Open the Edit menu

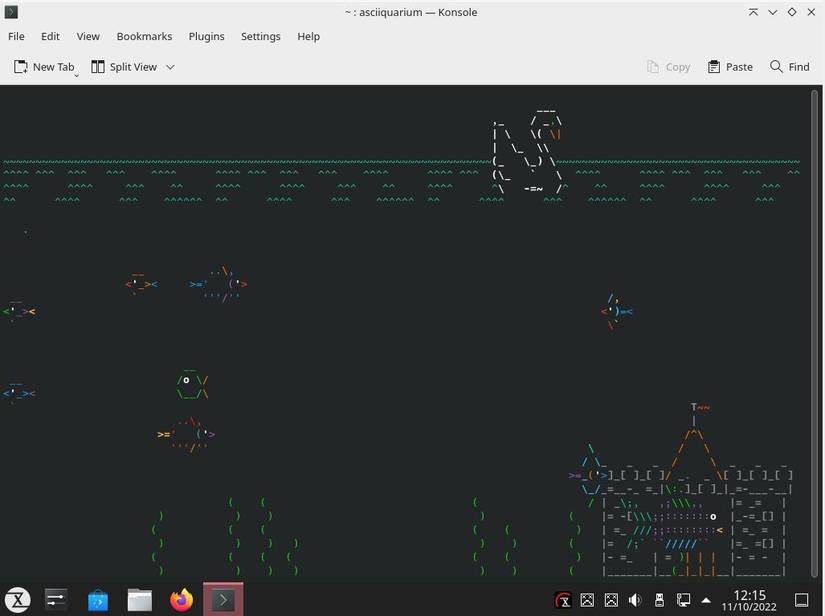coord(50,36)
